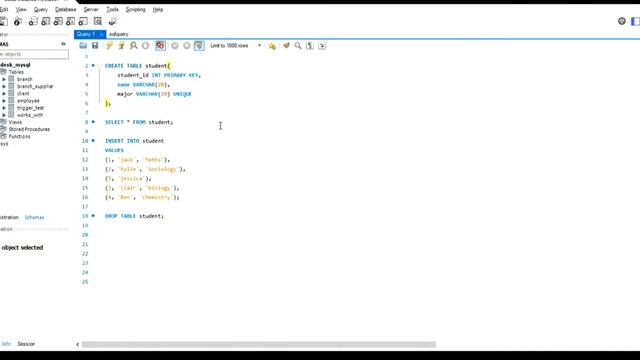Image resolution: width=640 pixels, height=360 pixels.
Task: Save snippet with the star icon
Action: click(x=272, y=46)
